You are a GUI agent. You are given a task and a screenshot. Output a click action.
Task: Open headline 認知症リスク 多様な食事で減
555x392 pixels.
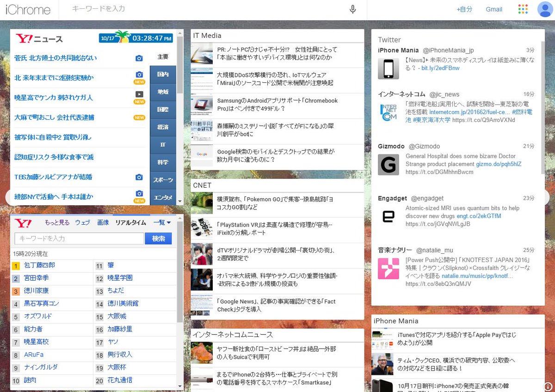click(54, 157)
